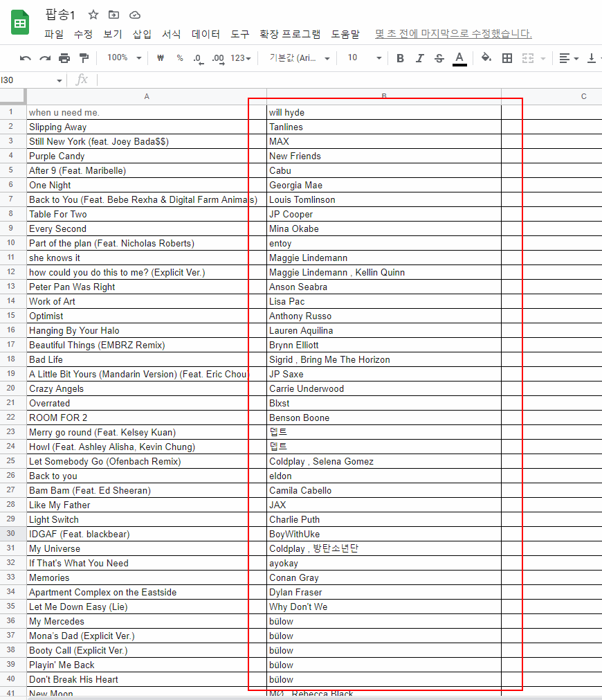The height and width of the screenshot is (700, 602).
Task: Open the 데이터 menu
Action: [206, 34]
